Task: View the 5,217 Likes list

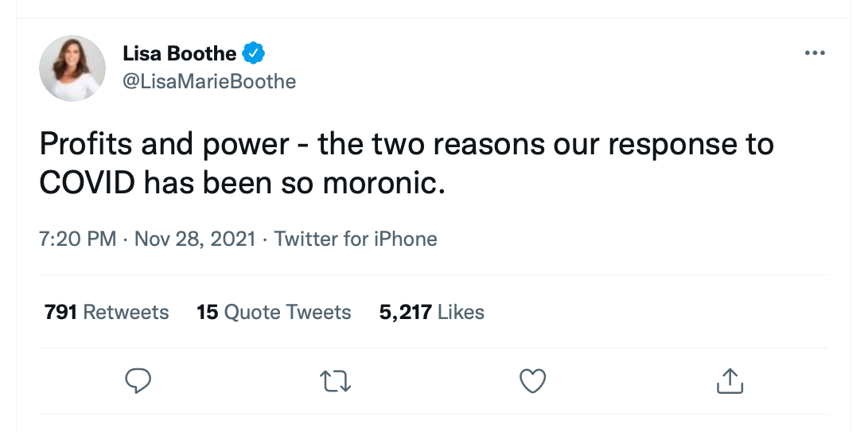Action: (x=431, y=312)
